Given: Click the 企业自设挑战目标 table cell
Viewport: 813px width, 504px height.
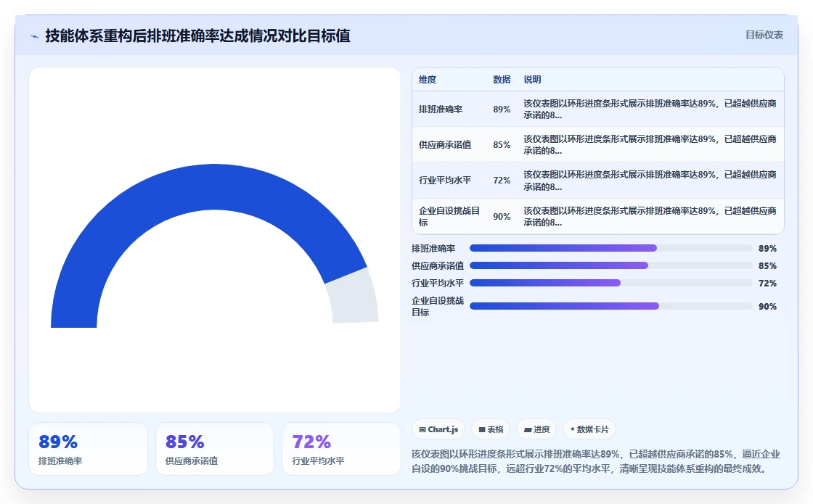Looking at the screenshot, I should click(x=450, y=217).
